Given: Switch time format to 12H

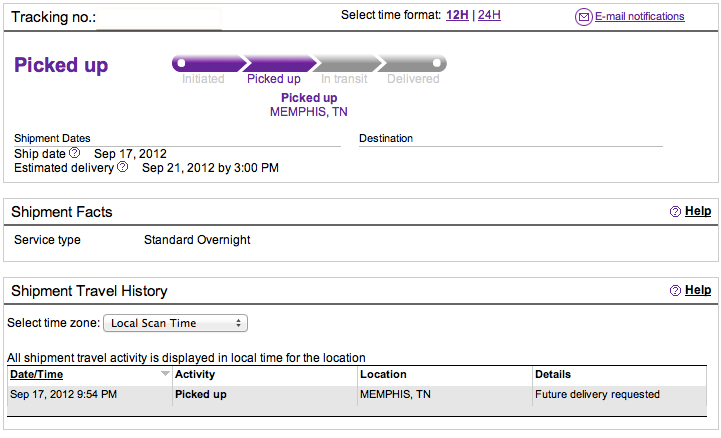Looking at the screenshot, I should (x=457, y=15).
